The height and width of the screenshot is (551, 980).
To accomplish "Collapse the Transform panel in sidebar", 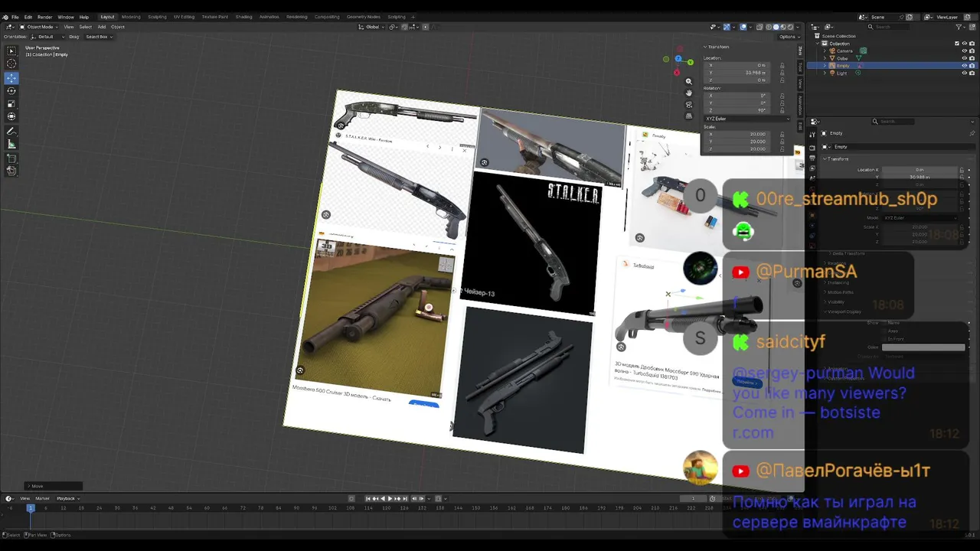I will pos(717,47).
